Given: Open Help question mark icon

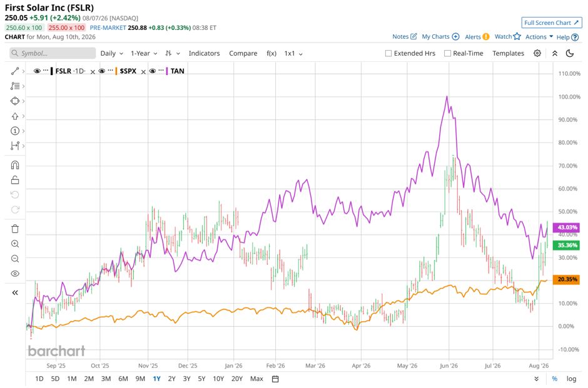Looking at the screenshot, I should (x=575, y=37).
